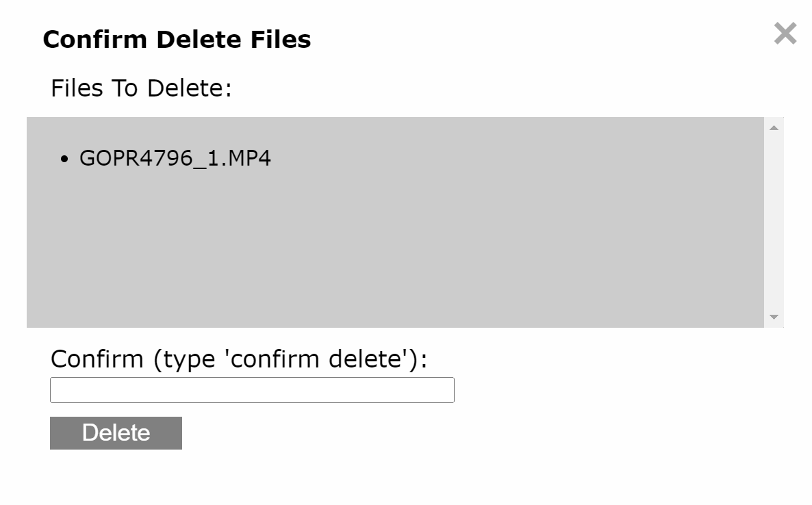
Task: Click the empty field above the Delete button
Action: pos(252,390)
